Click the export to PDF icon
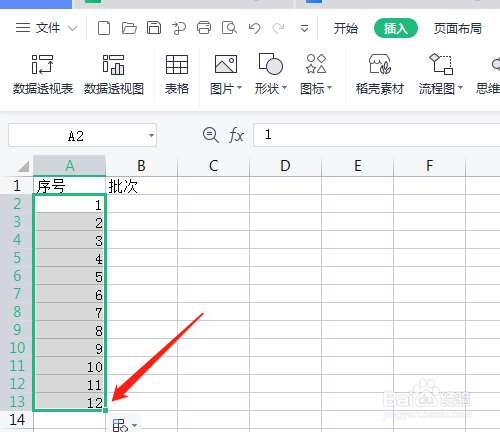 point(179,28)
